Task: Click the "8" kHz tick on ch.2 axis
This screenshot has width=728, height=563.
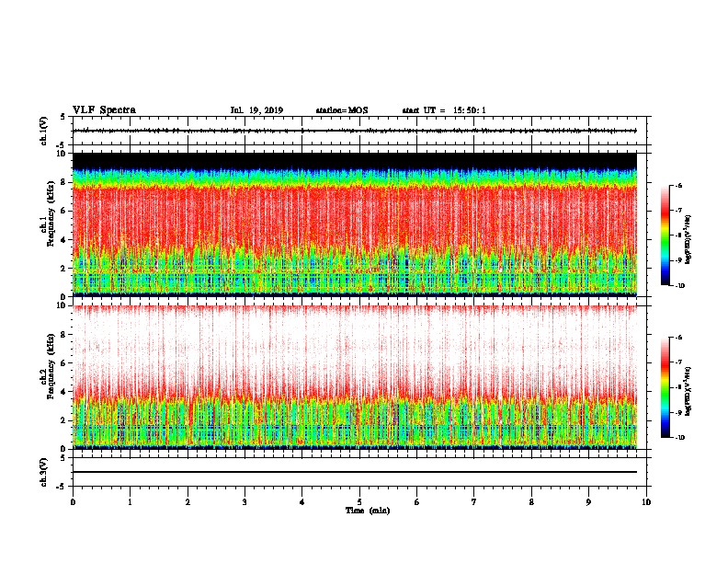Action: click(63, 335)
